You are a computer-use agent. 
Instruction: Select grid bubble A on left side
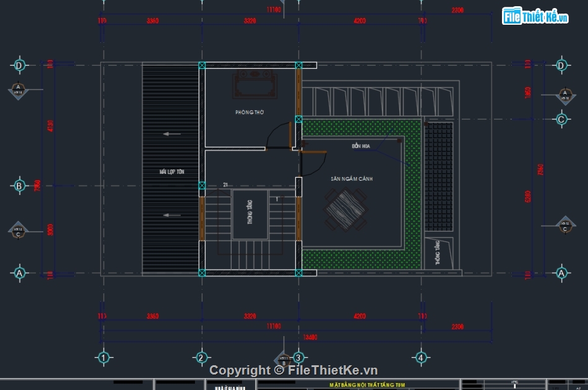pyautogui.click(x=19, y=273)
